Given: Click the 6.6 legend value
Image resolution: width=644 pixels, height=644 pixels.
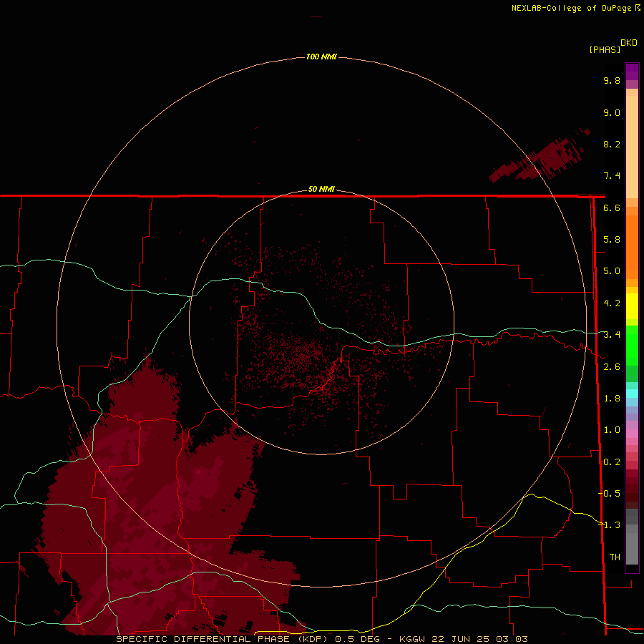Looking at the screenshot, I should click(x=612, y=208).
